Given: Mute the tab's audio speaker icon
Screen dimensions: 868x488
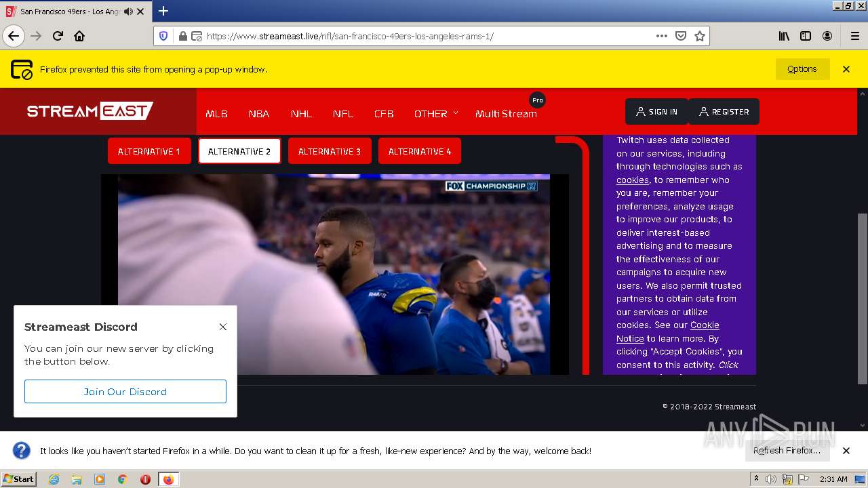Looking at the screenshot, I should coord(129,12).
